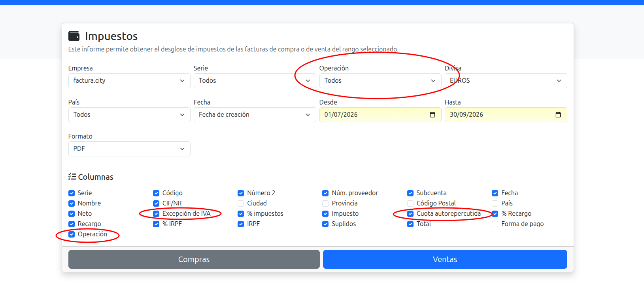Click the wallet icon beside Impuestos
Image resolution: width=644 pixels, height=289 pixels.
coord(74,36)
